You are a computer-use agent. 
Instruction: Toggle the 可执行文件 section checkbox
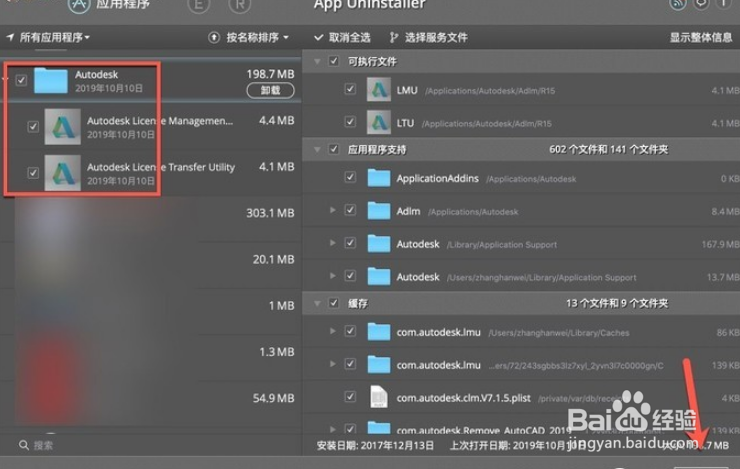pos(334,61)
